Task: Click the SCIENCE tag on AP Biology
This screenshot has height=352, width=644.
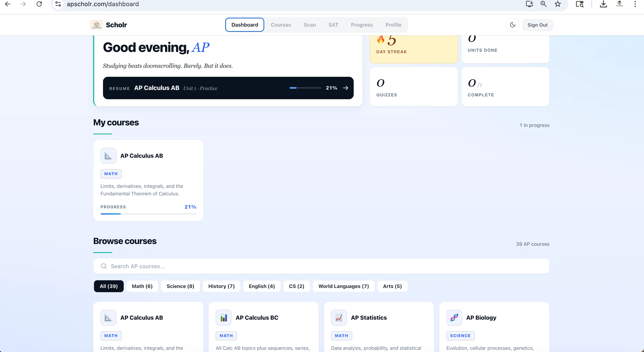Action: coord(460,335)
